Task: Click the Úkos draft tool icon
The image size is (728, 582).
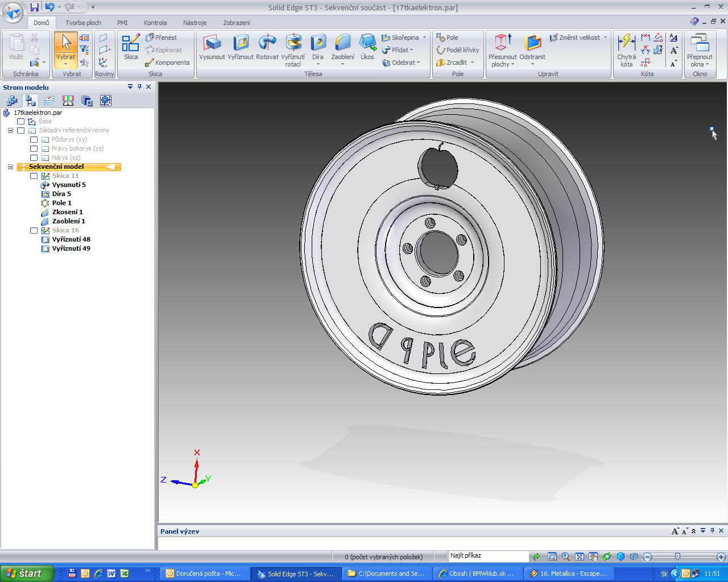Action: (x=367, y=44)
